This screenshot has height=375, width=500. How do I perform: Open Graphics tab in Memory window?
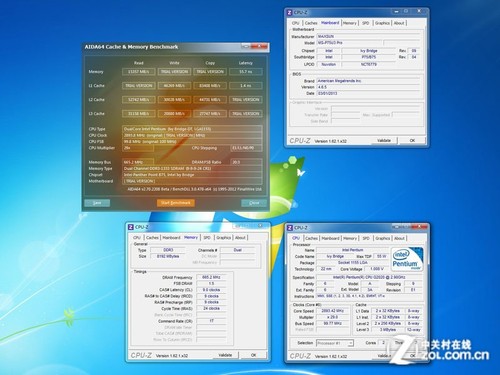pyautogui.click(x=224, y=238)
